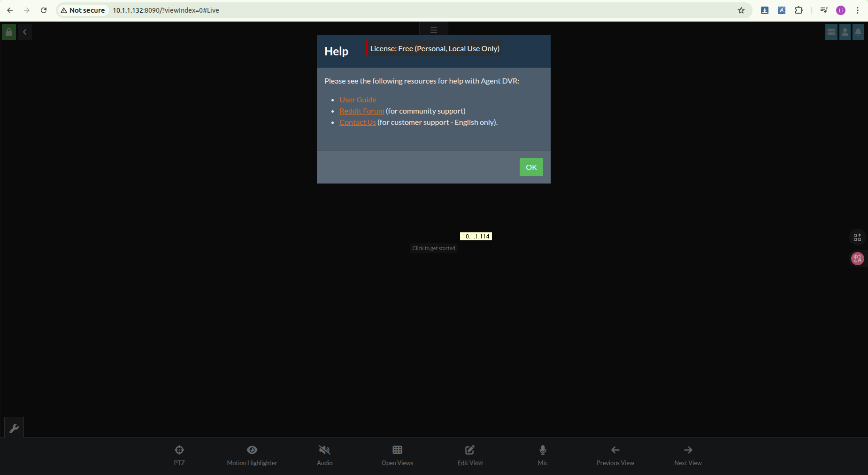
Task: Visit the Reddit Forum link
Action: coord(361,111)
